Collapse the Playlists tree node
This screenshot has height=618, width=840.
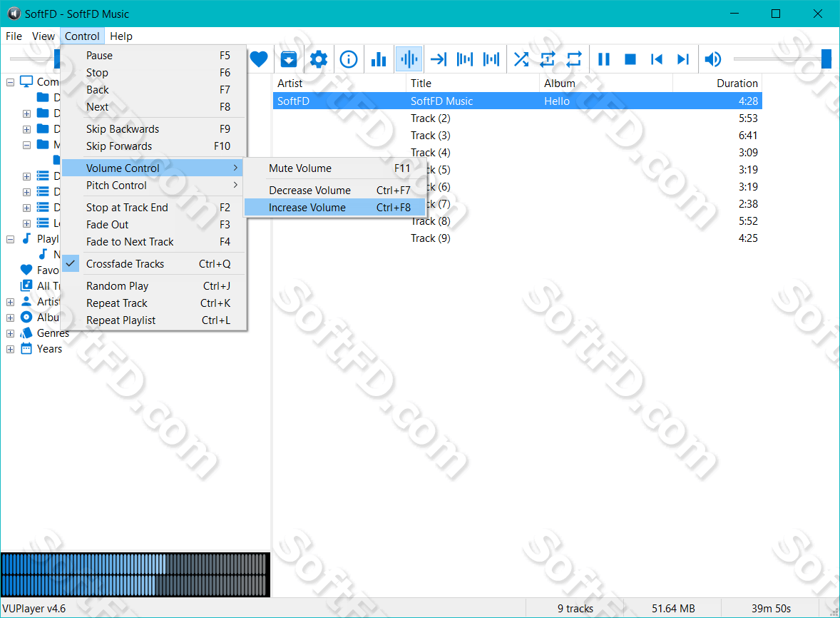[x=10, y=239]
